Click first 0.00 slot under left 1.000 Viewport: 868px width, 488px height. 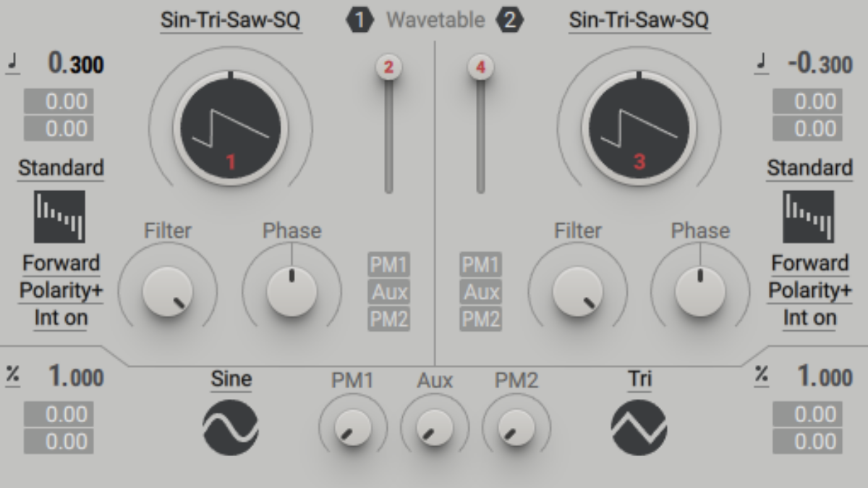[57, 414]
